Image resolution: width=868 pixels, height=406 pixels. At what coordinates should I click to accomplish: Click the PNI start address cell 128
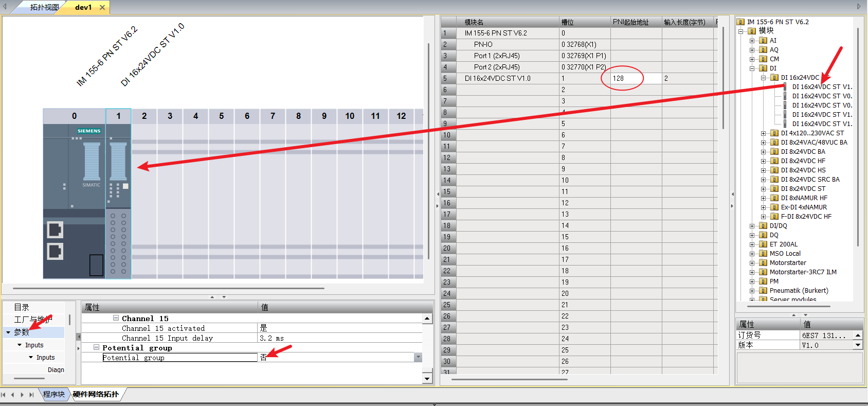[x=636, y=78]
